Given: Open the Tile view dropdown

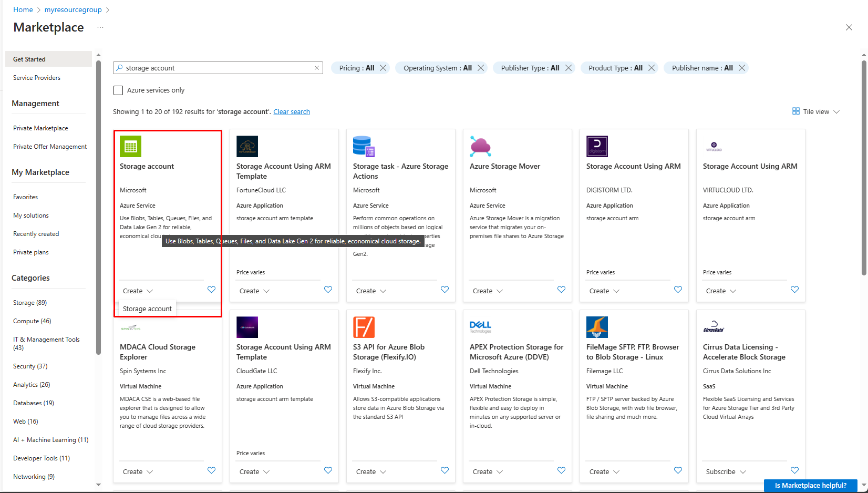Looking at the screenshot, I should [815, 111].
